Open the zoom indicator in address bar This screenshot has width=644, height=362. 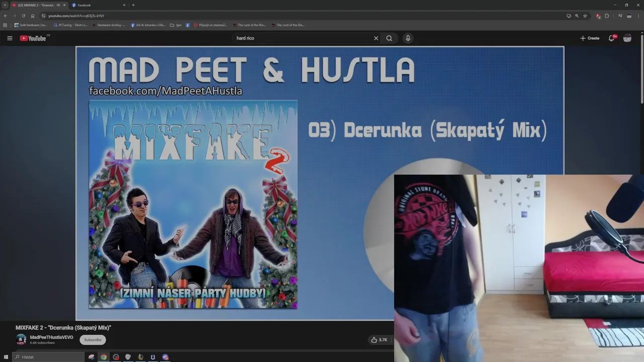(x=577, y=16)
